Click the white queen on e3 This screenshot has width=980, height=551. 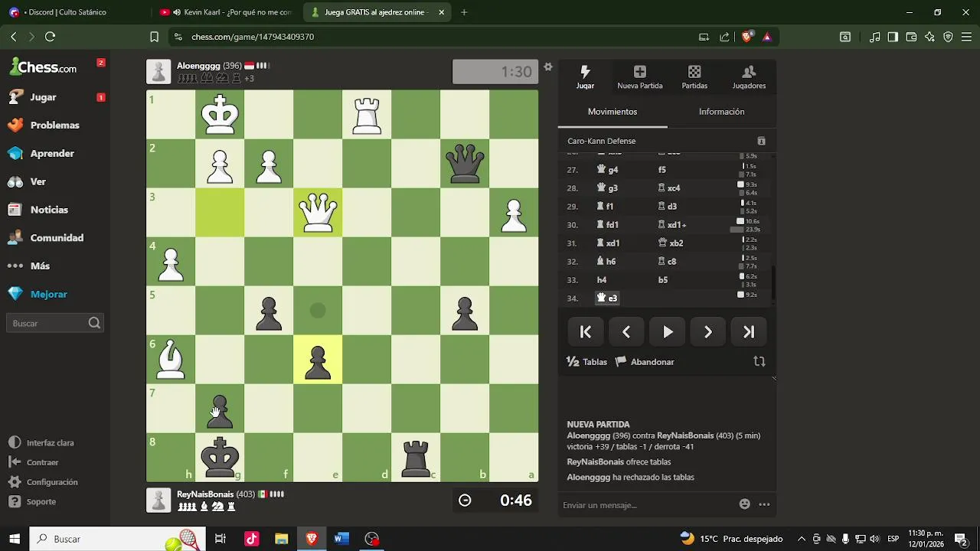click(318, 213)
